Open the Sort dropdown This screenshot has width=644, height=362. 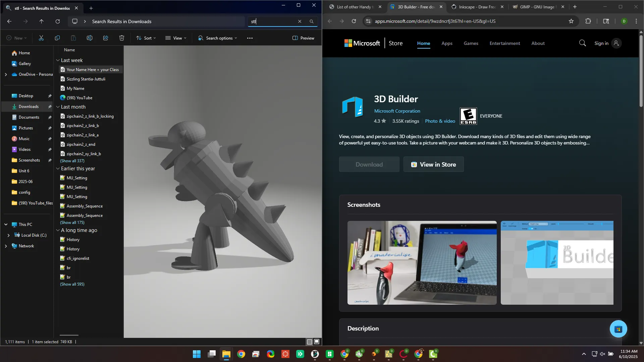pyautogui.click(x=146, y=38)
